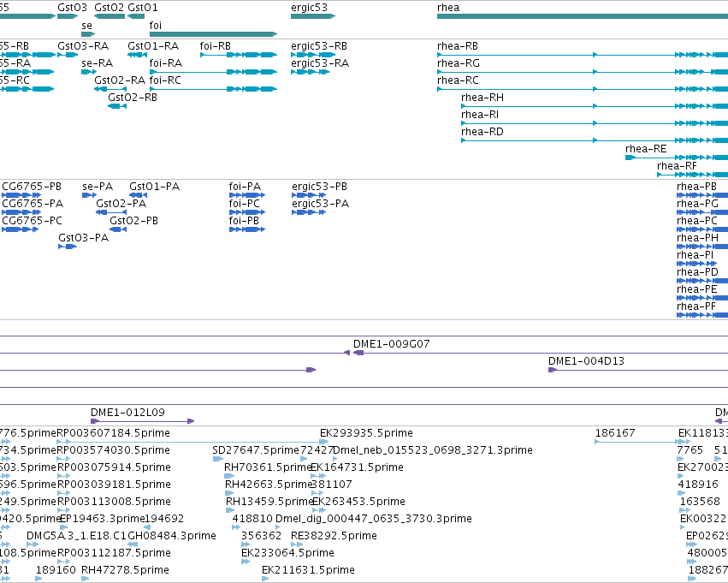Image resolution: width=728 pixels, height=583 pixels.
Task: Select the rhea gene bar
Action: [x=583, y=16]
